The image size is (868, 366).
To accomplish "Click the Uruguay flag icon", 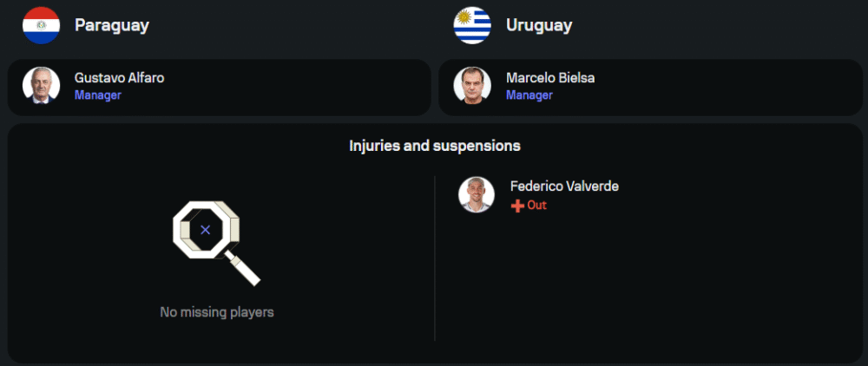I will tap(472, 25).
